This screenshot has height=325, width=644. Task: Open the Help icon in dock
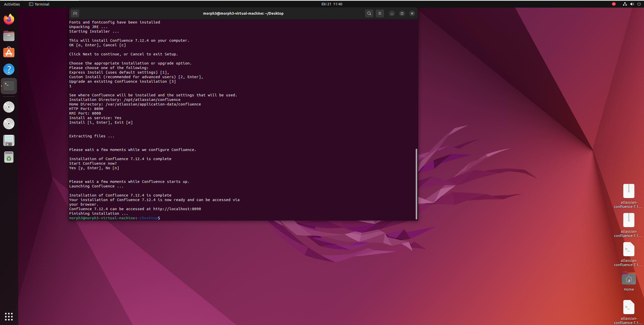tap(9, 69)
